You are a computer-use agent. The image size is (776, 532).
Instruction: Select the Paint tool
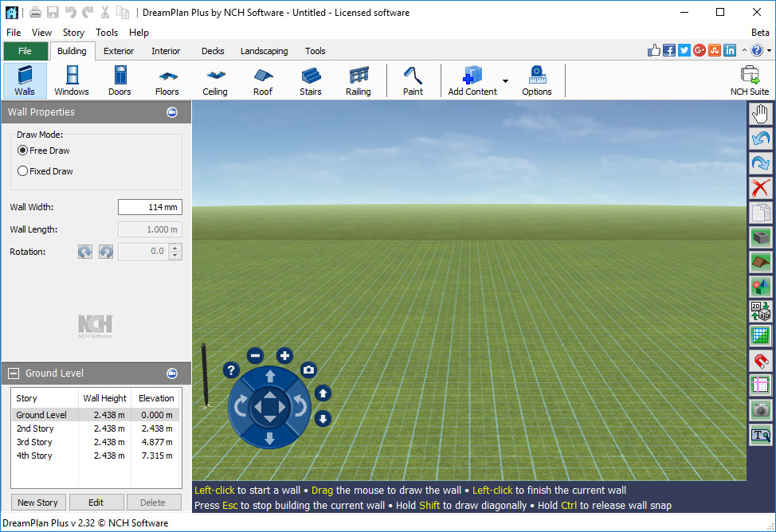[x=413, y=80]
